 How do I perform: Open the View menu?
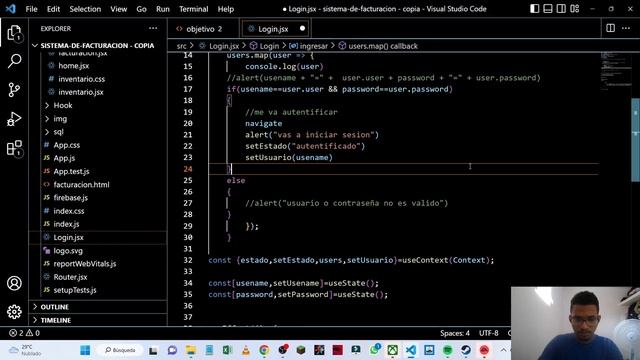point(118,9)
